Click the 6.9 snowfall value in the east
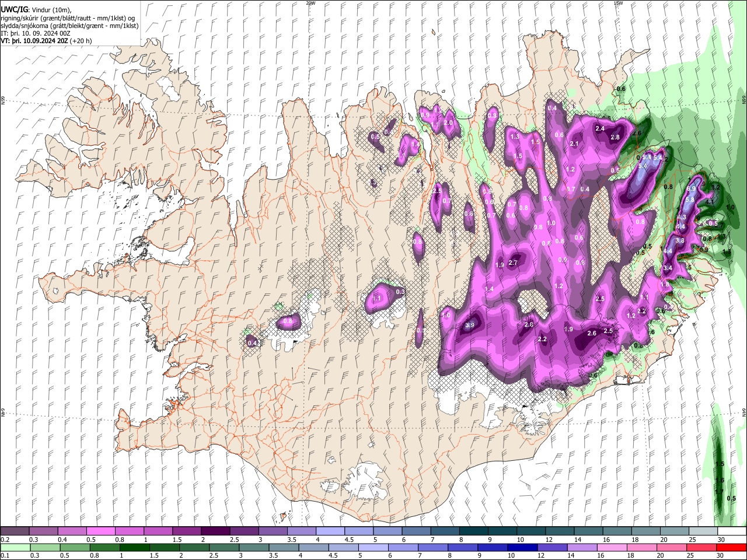Viewport: 747px width, 560px height. coord(692,189)
